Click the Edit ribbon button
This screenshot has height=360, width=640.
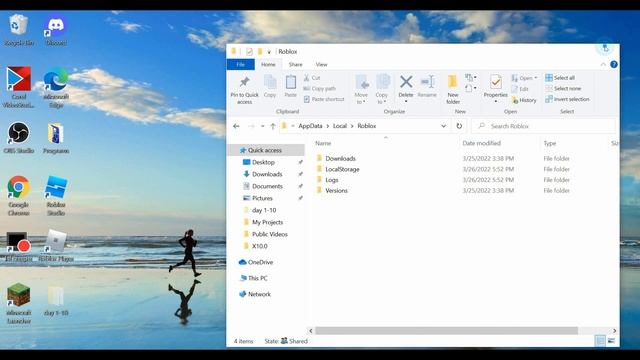tap(520, 89)
